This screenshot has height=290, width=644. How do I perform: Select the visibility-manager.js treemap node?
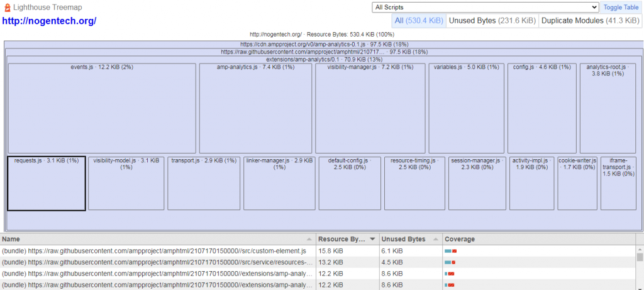[370, 108]
